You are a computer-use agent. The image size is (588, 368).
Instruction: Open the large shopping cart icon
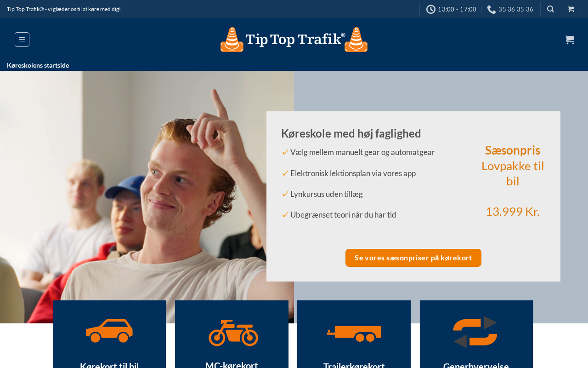[570, 40]
